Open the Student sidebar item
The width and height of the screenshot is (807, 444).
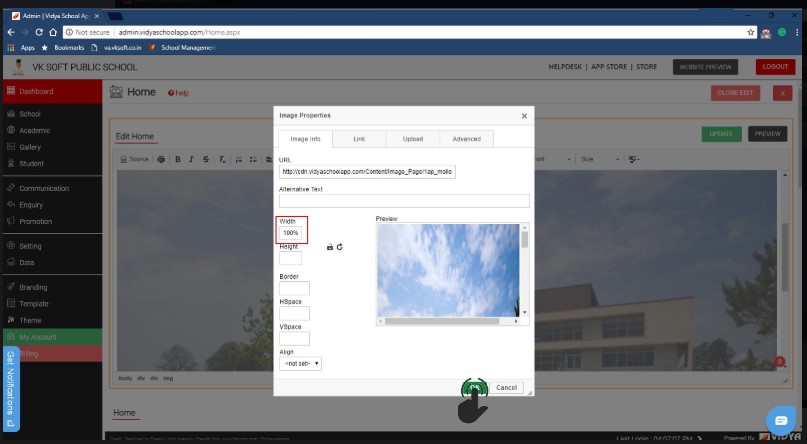tap(31, 164)
